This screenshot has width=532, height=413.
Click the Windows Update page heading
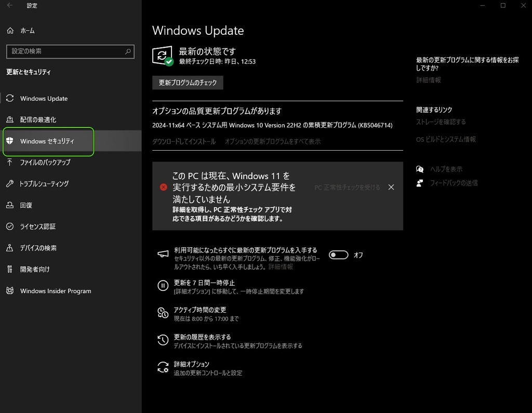(198, 31)
